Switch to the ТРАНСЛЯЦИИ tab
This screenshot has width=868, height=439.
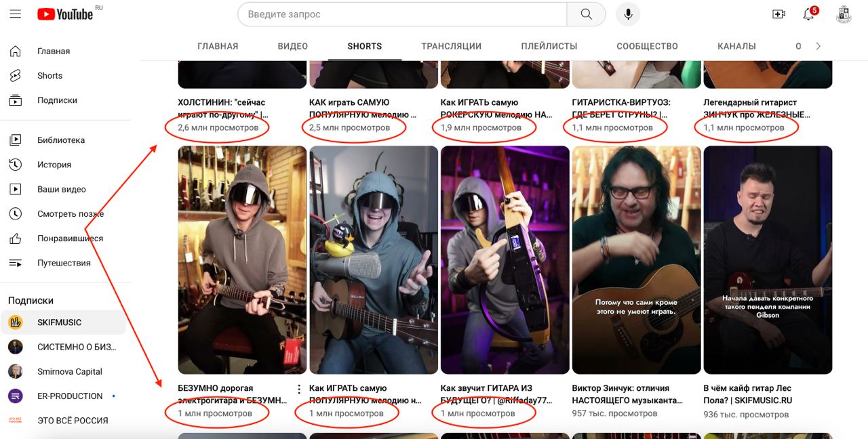pos(451,46)
